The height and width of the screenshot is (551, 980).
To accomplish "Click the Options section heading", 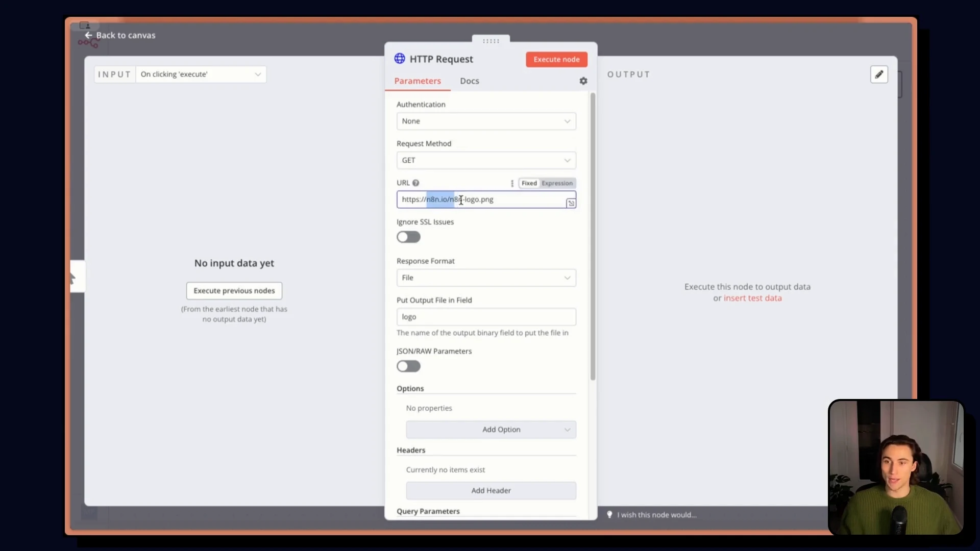I will [x=410, y=388].
